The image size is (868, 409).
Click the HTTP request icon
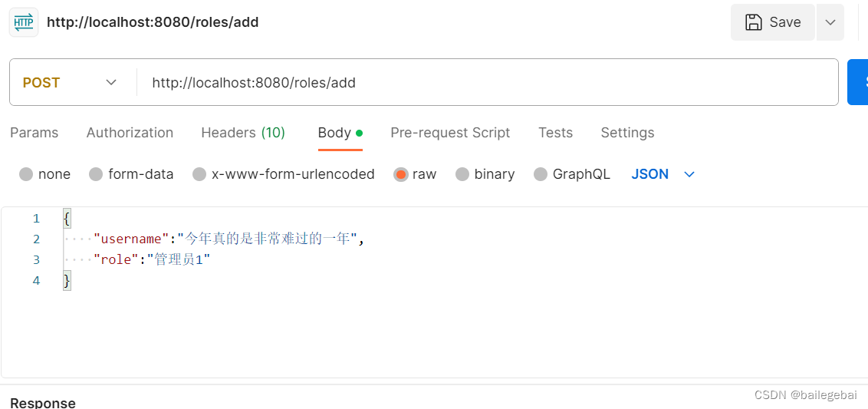click(x=24, y=22)
